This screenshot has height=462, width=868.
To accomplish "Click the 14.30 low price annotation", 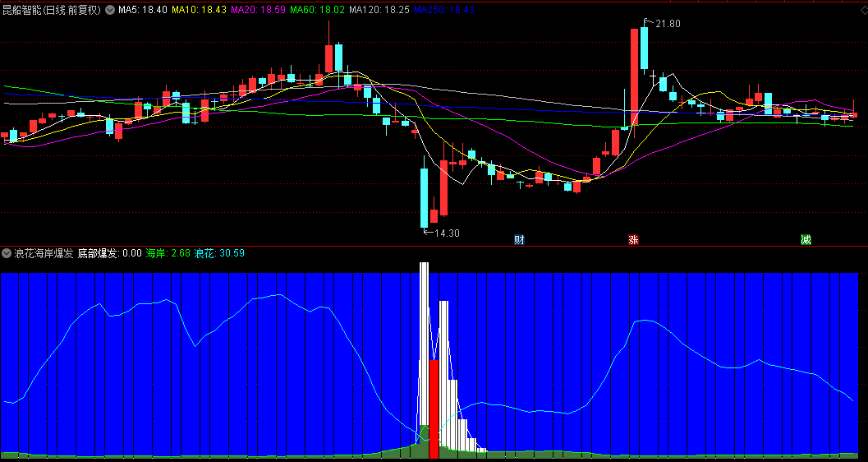I will 447,233.
